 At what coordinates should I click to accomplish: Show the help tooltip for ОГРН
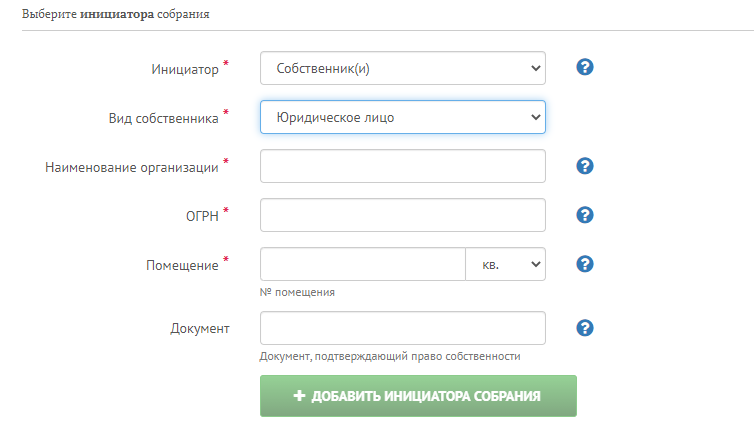pyautogui.click(x=585, y=215)
